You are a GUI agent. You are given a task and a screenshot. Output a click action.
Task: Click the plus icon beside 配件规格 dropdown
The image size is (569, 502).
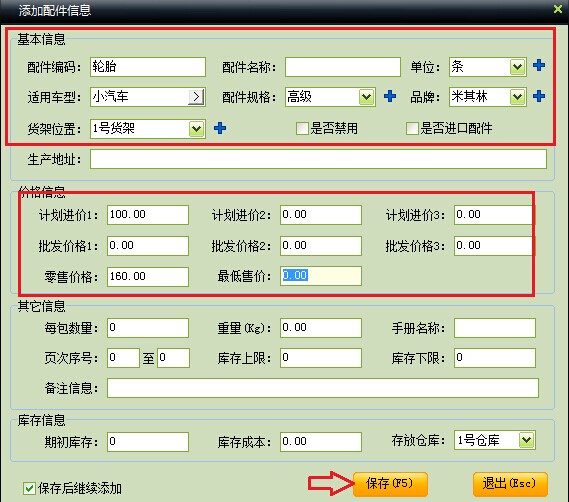coord(390,96)
